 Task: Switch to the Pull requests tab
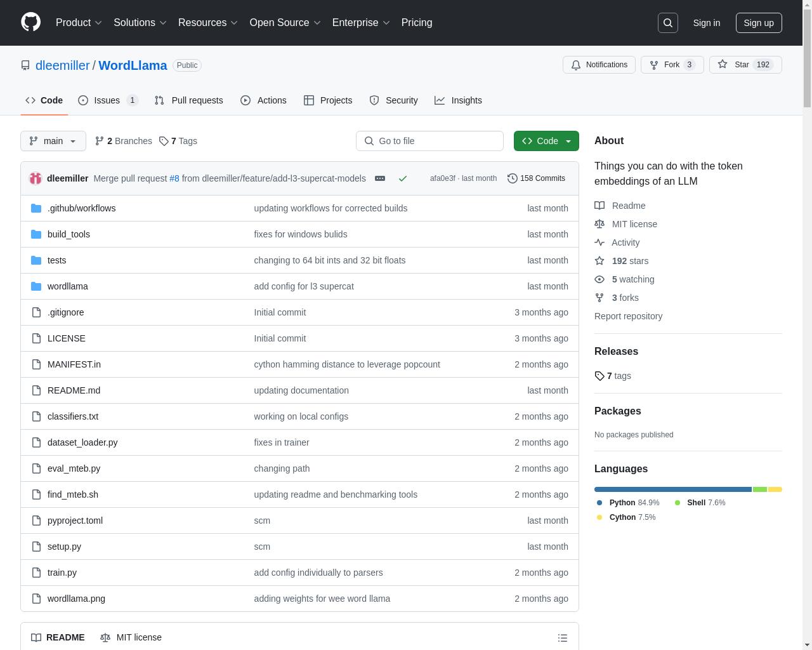coord(188,100)
